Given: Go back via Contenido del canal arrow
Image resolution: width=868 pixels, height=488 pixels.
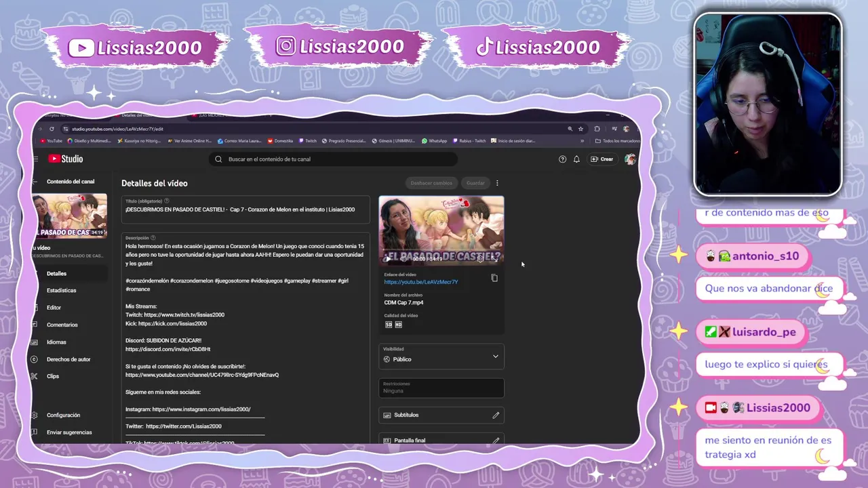Looking at the screenshot, I should click(35, 182).
